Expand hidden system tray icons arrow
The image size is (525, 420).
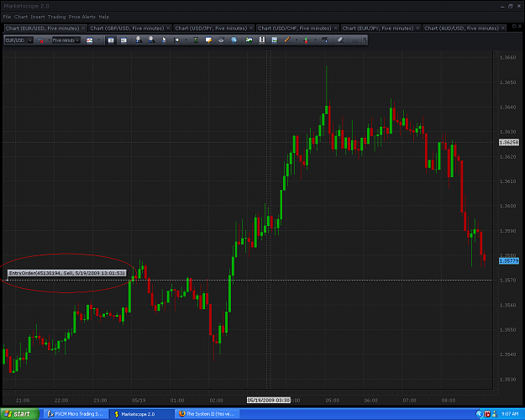pos(480,414)
